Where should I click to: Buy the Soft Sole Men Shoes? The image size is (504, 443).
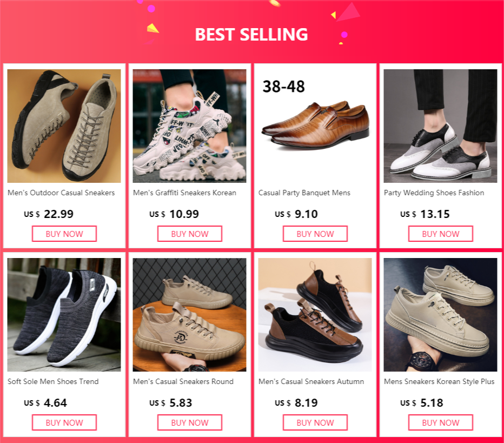point(64,422)
